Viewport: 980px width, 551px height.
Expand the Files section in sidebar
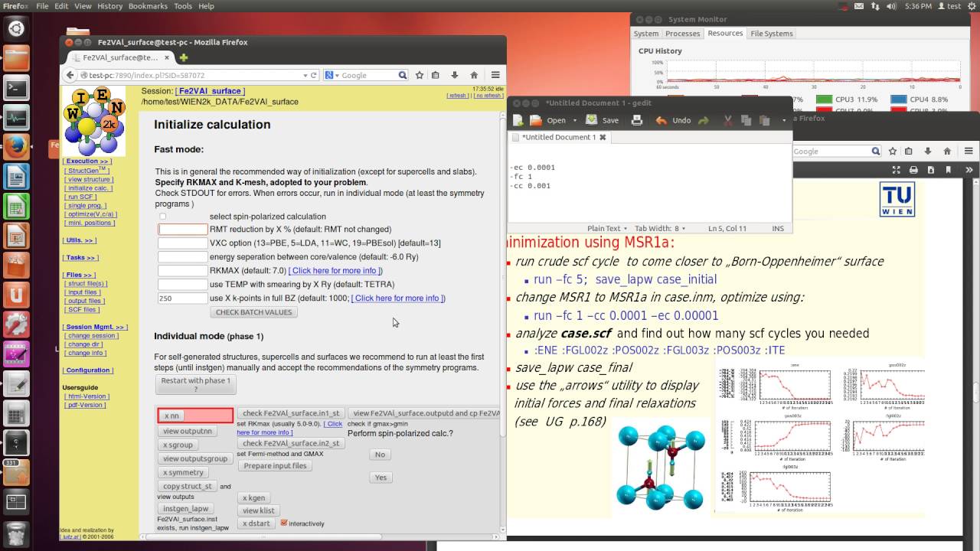[79, 275]
